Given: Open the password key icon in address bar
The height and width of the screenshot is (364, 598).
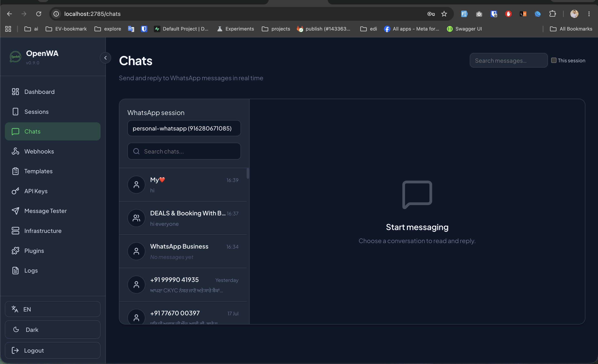Looking at the screenshot, I should pyautogui.click(x=431, y=14).
